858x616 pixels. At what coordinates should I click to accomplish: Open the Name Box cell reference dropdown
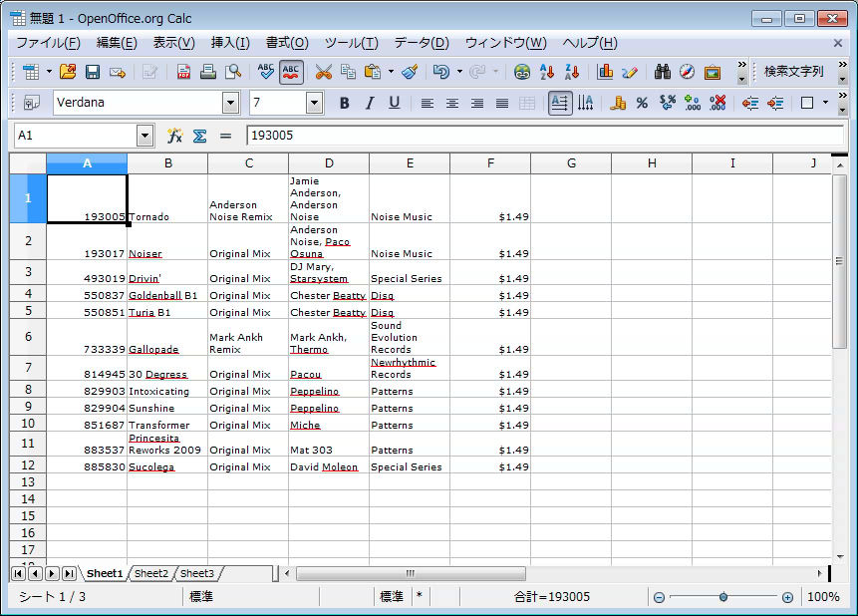click(144, 136)
